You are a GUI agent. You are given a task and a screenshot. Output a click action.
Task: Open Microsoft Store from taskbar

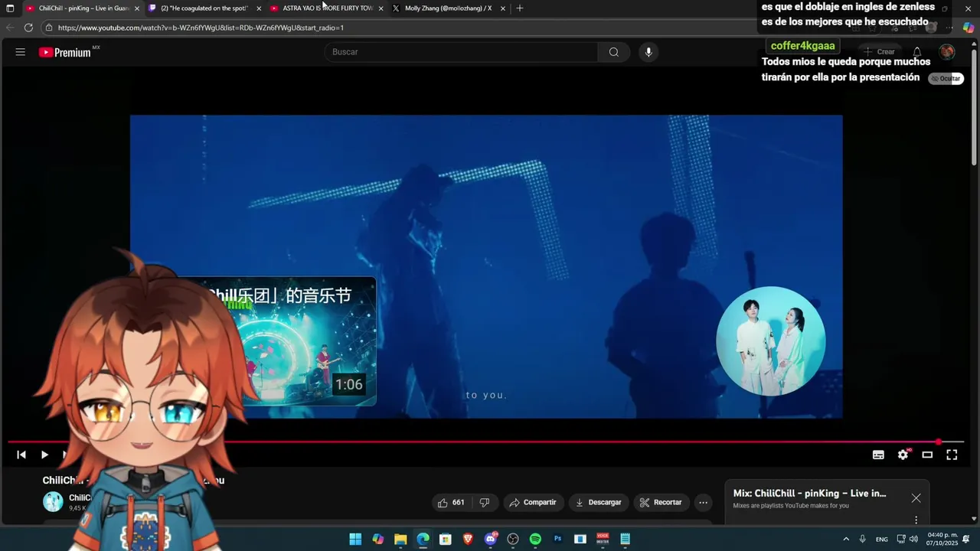pyautogui.click(x=445, y=539)
